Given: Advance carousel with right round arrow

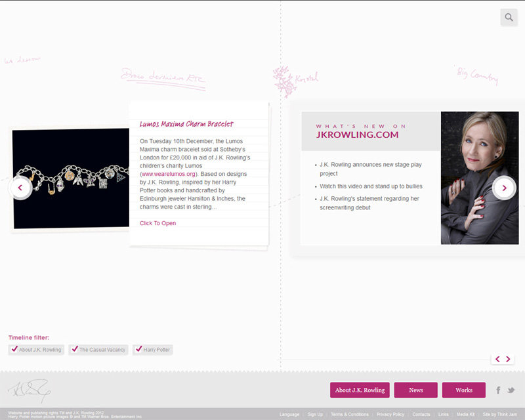Looking at the screenshot, I should coord(504,188).
